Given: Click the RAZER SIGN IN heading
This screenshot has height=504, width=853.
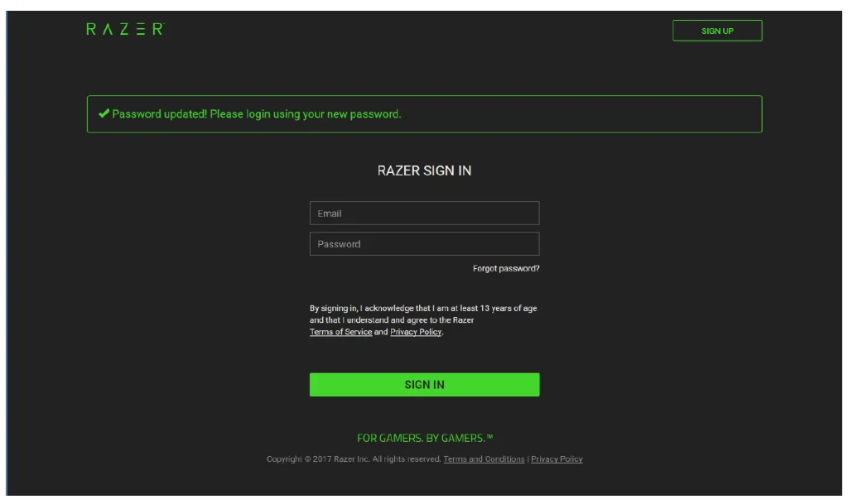Looking at the screenshot, I should 424,170.
